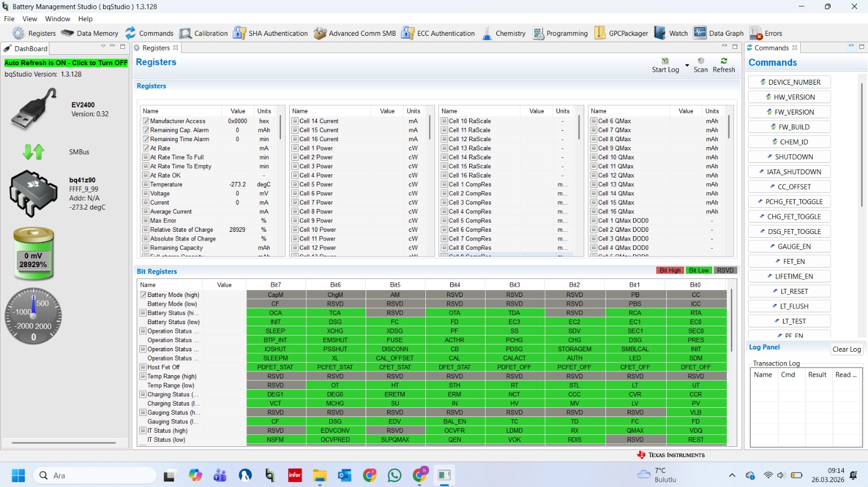Expand the Battery Status (high) bit row
Image resolution: width=868 pixels, height=487 pixels.
[x=143, y=313]
